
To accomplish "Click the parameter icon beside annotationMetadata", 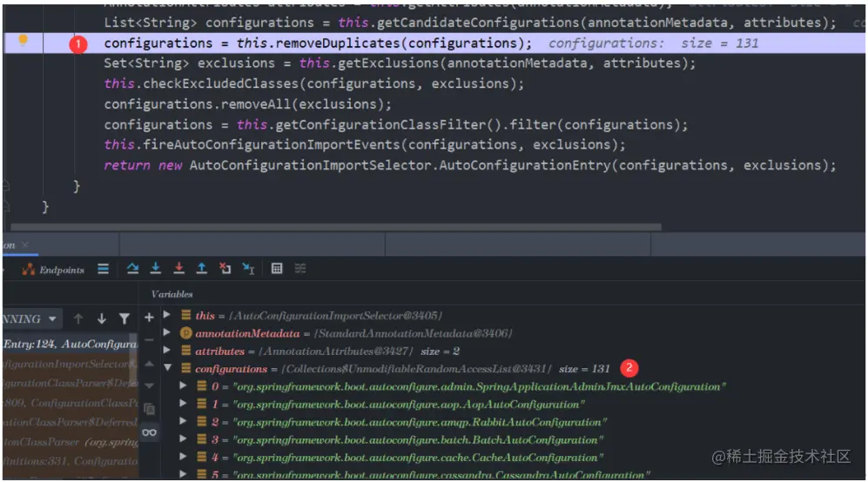I will pos(186,333).
